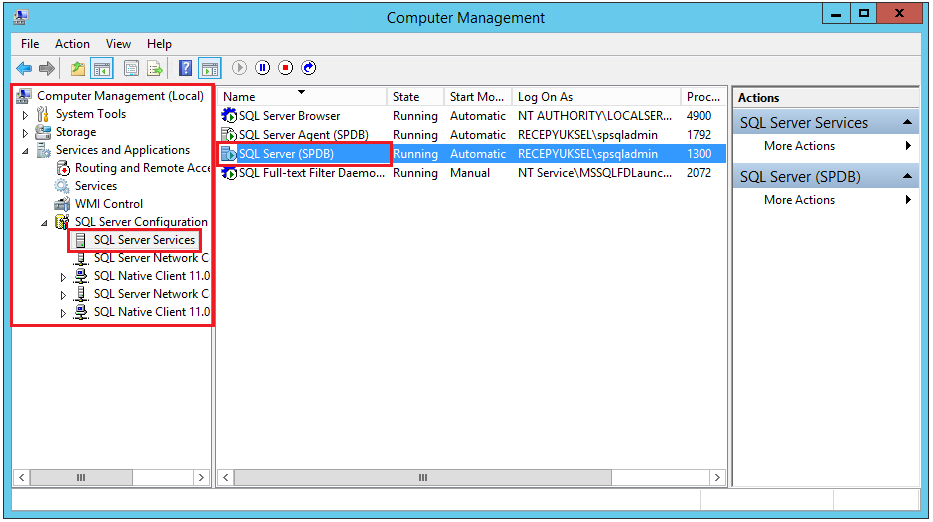This screenshot has width=933, height=522.
Task: Click the Restart Service toolbar button
Action: click(308, 68)
